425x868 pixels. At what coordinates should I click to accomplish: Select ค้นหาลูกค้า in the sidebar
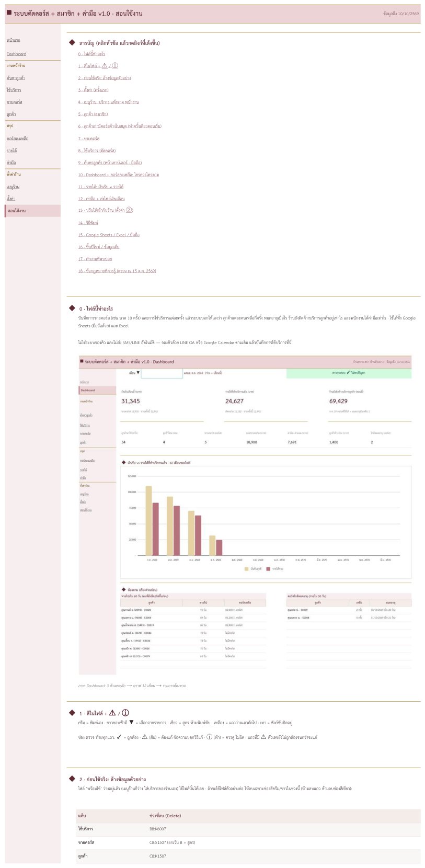click(x=16, y=78)
